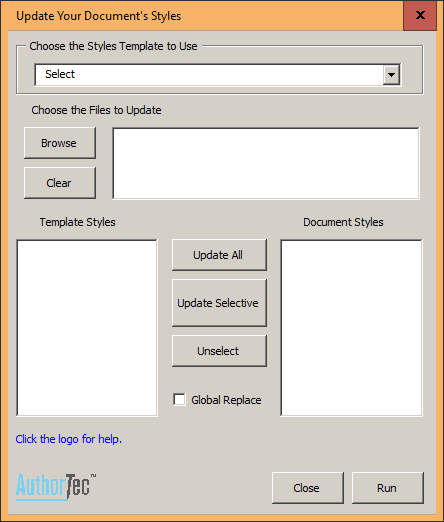Click the Document Styles list box
Viewport: 444px width, 522px height.
pyautogui.click(x=351, y=328)
